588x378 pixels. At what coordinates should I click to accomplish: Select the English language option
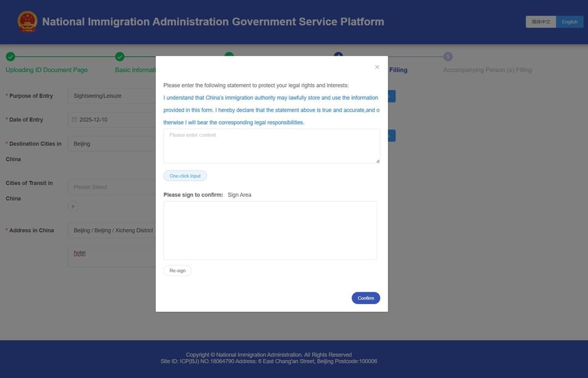tap(569, 21)
